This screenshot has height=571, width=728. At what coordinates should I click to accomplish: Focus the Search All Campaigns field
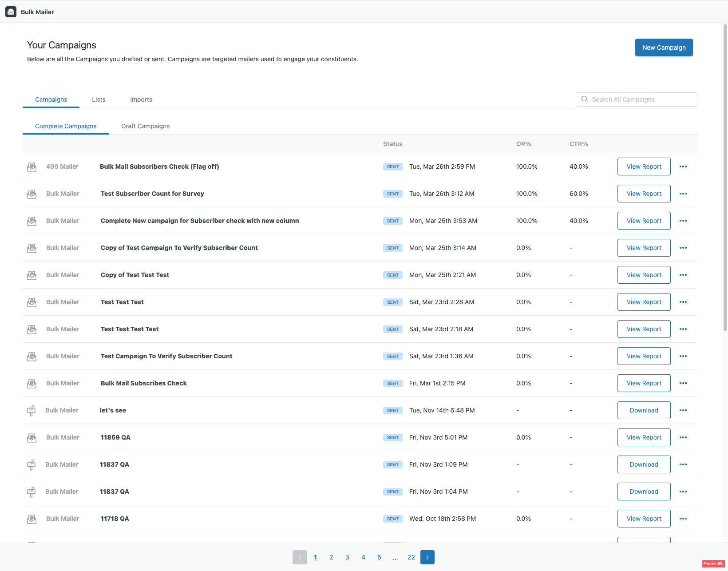pos(637,99)
